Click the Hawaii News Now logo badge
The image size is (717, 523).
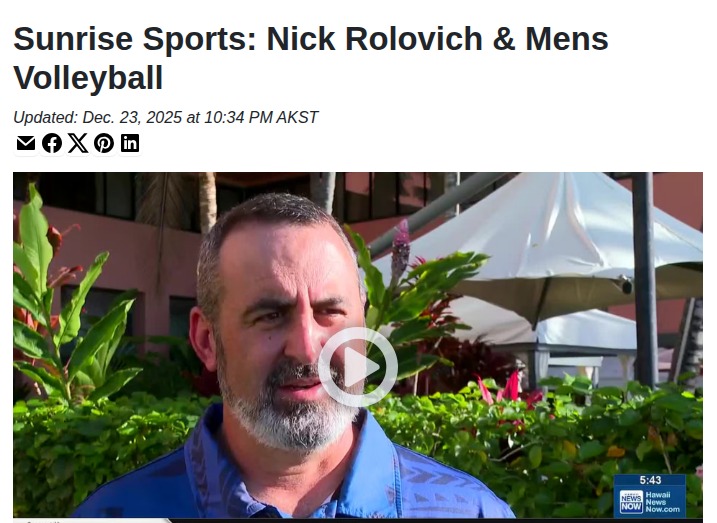631,502
